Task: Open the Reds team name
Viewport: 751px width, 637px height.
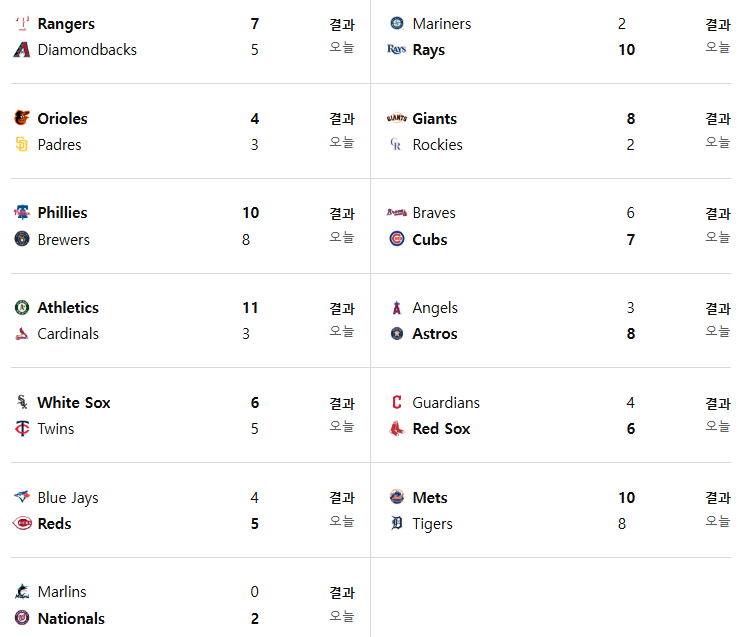Action: click(55, 523)
